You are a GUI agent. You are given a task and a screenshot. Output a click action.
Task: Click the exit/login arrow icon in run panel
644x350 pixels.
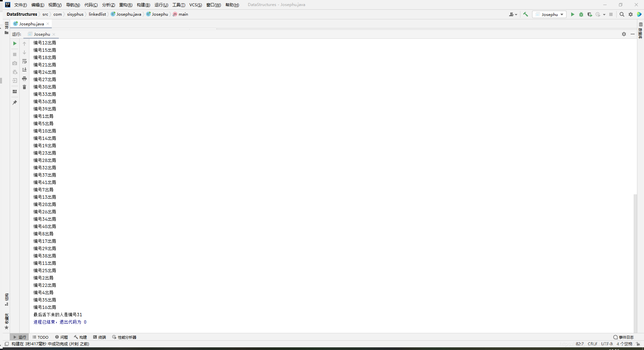click(15, 80)
